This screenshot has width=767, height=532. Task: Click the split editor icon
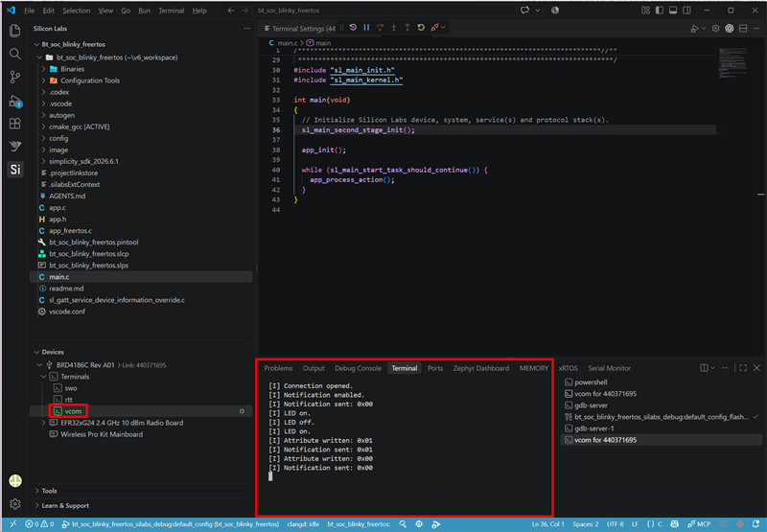(743, 29)
